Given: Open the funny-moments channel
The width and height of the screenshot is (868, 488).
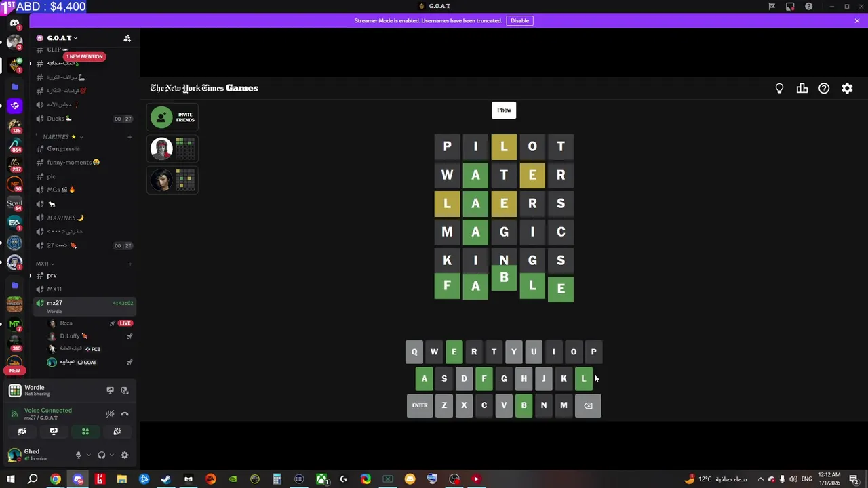Looking at the screenshot, I should (84, 163).
